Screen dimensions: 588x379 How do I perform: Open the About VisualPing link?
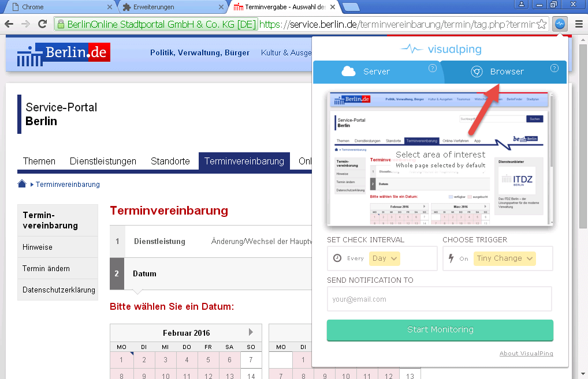tap(526, 353)
